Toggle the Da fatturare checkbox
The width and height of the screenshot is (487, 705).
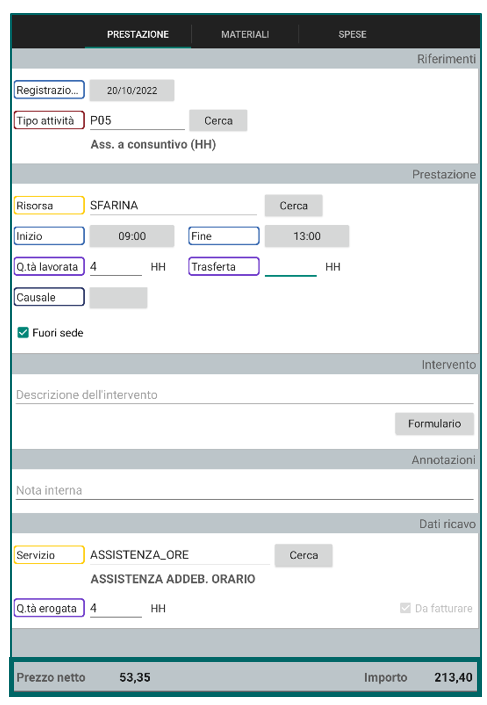[405, 608]
